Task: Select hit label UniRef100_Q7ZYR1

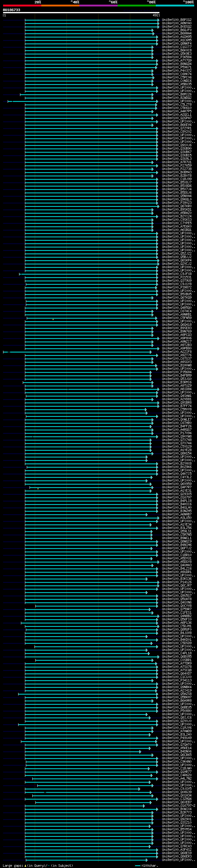Action: [x=177, y=128]
